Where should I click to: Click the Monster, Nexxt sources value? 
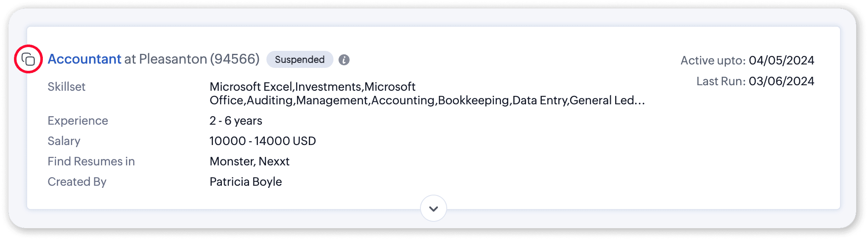click(249, 161)
